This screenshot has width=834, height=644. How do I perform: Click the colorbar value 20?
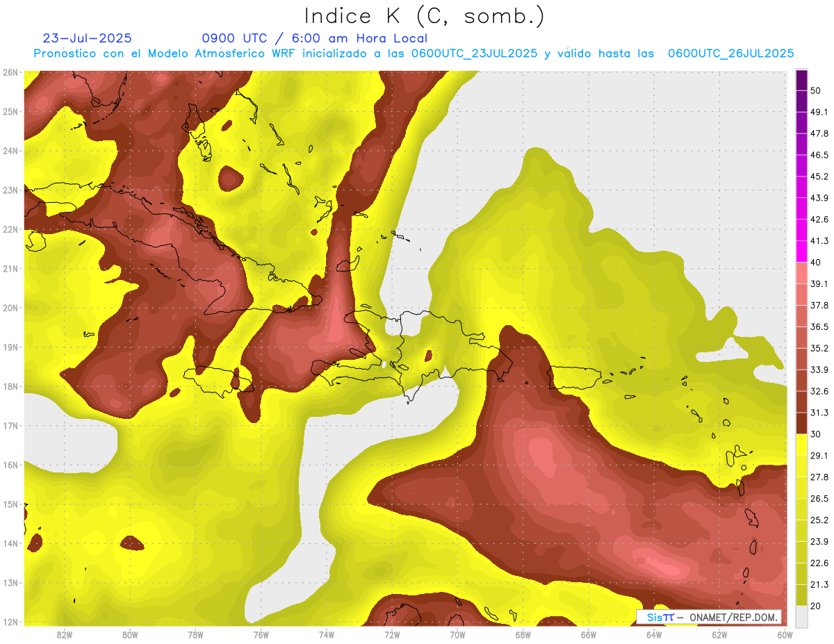pos(815,606)
